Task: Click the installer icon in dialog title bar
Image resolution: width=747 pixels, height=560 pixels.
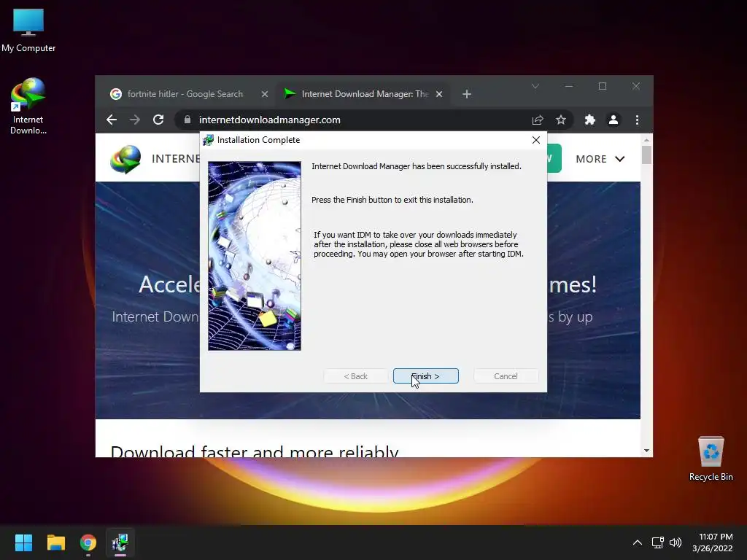Action: [x=208, y=140]
